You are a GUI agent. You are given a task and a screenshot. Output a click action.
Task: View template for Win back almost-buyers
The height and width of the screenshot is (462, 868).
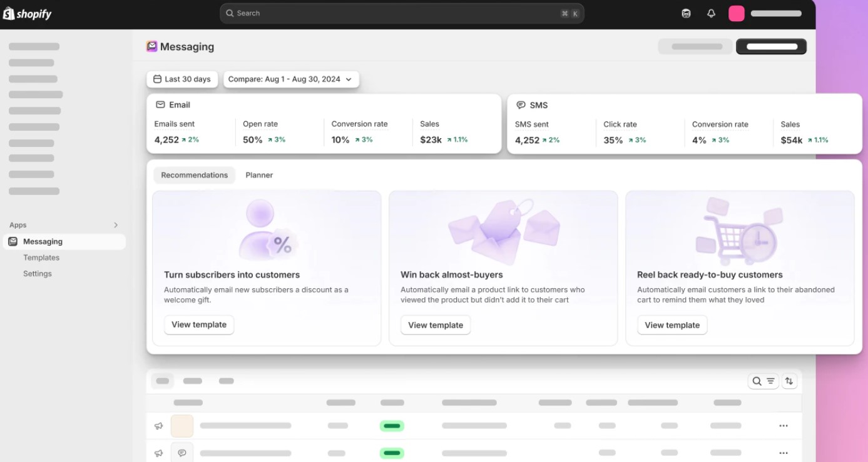[436, 325]
